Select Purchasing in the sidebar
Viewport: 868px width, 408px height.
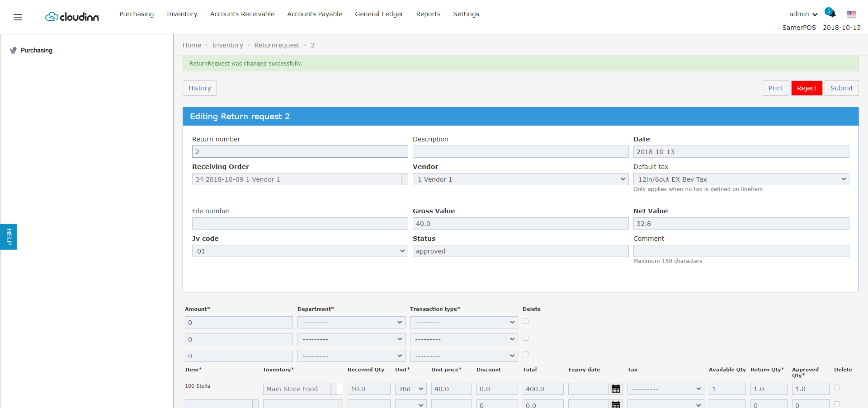pos(37,51)
